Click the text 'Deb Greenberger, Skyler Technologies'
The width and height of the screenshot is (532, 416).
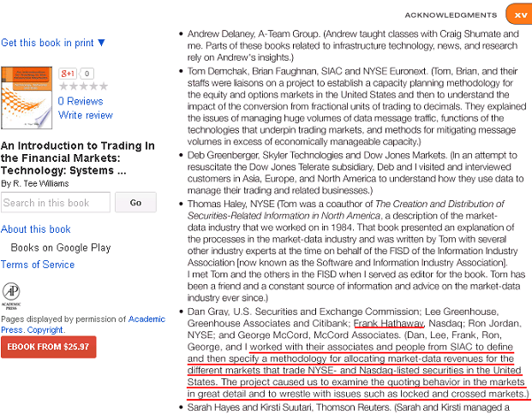tap(265, 155)
